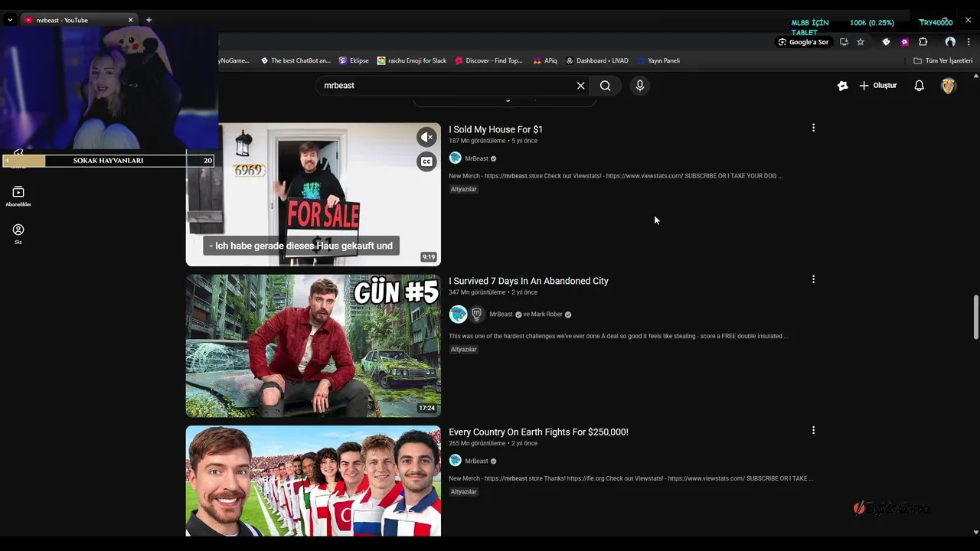
Task: Click the Every Country Fights thumbnail
Action: [x=313, y=481]
